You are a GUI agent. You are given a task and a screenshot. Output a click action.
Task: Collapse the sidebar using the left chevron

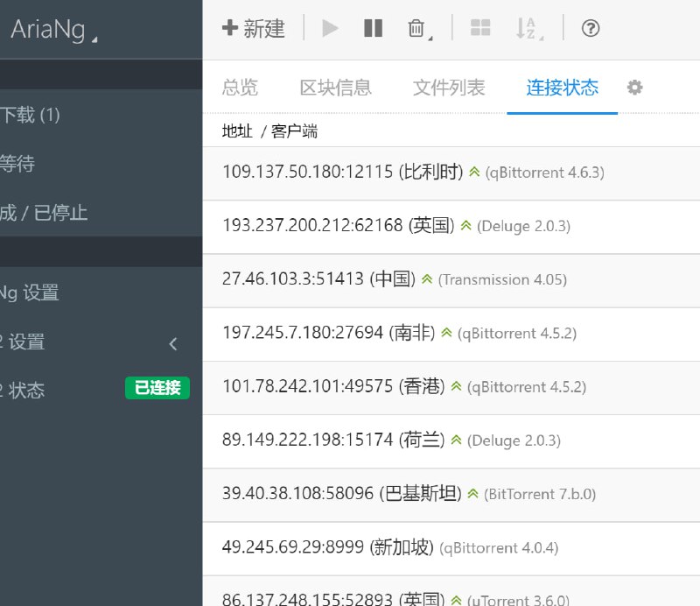coord(172,344)
